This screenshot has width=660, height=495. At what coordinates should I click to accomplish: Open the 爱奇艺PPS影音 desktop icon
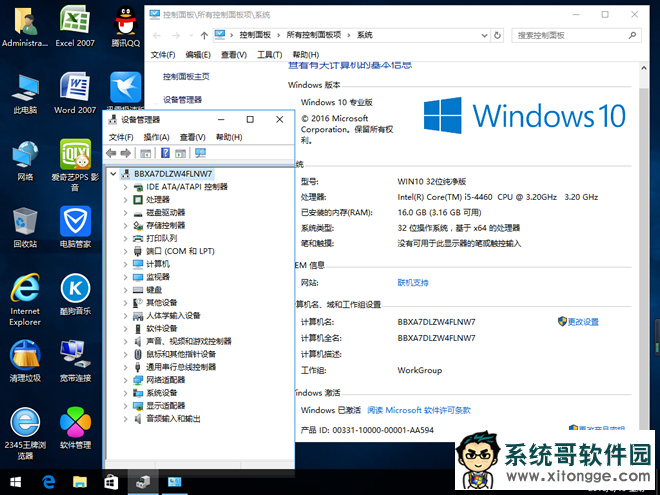(x=75, y=165)
